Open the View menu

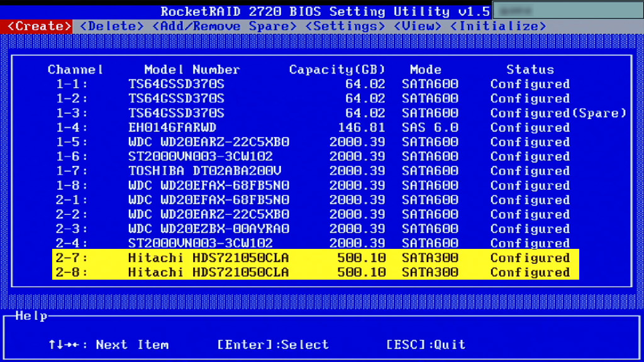coord(418,26)
